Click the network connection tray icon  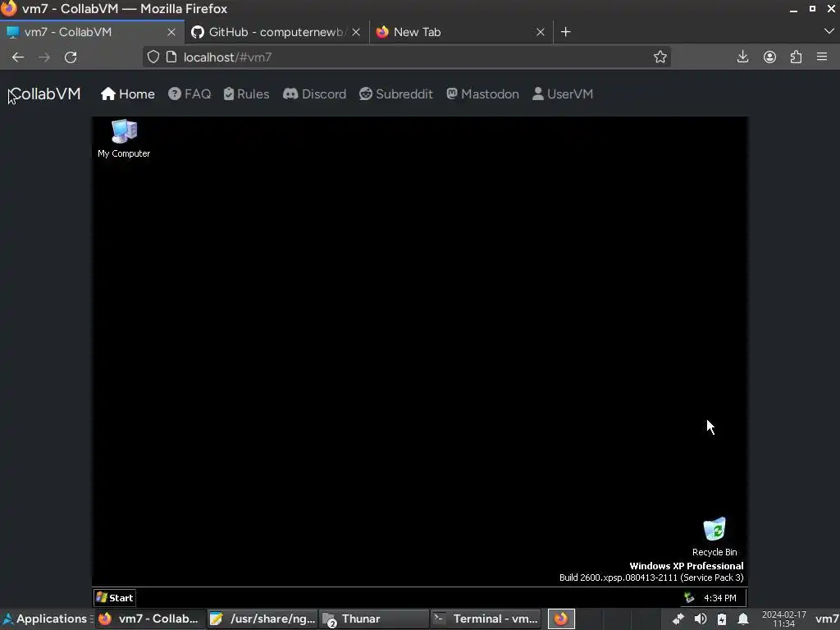tap(678, 619)
